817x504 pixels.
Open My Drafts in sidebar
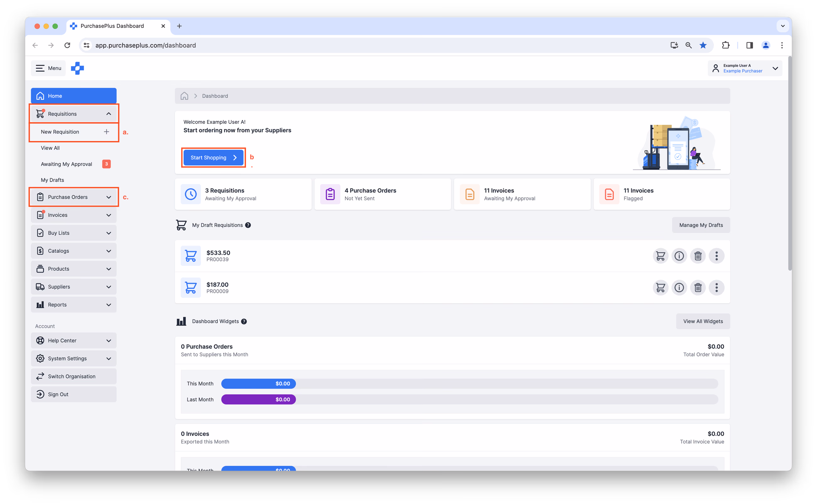(52, 180)
